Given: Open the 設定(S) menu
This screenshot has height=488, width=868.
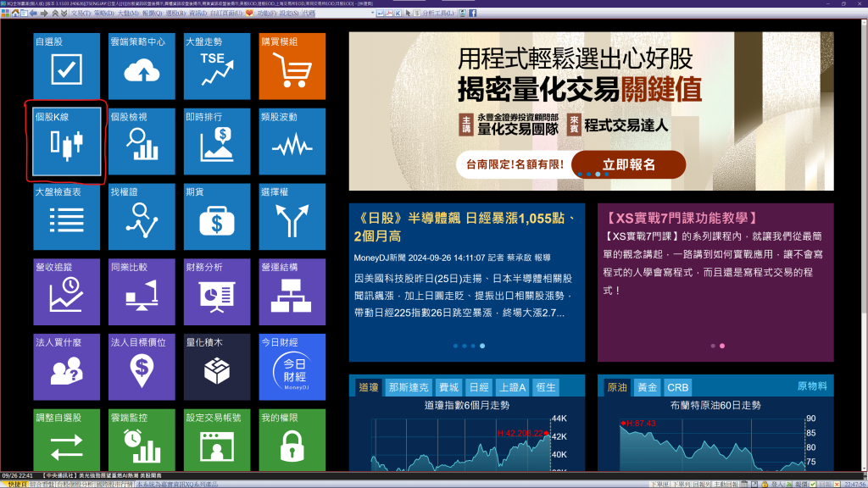Looking at the screenshot, I should (289, 13).
